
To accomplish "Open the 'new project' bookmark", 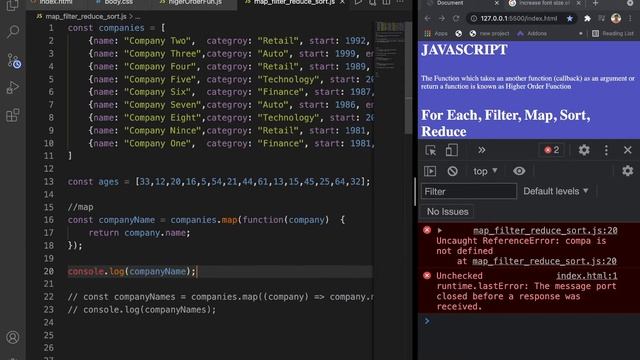I will [489, 33].
